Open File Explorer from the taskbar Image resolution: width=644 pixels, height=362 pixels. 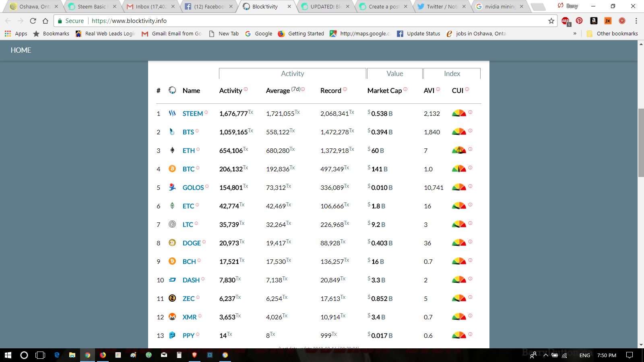click(x=72, y=355)
